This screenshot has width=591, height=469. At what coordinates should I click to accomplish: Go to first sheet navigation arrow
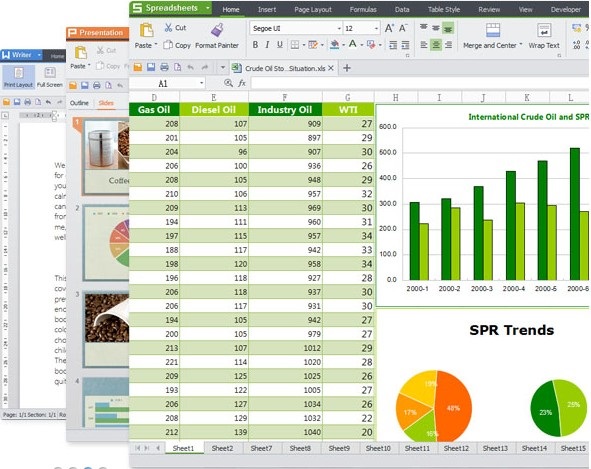pyautogui.click(x=137, y=448)
